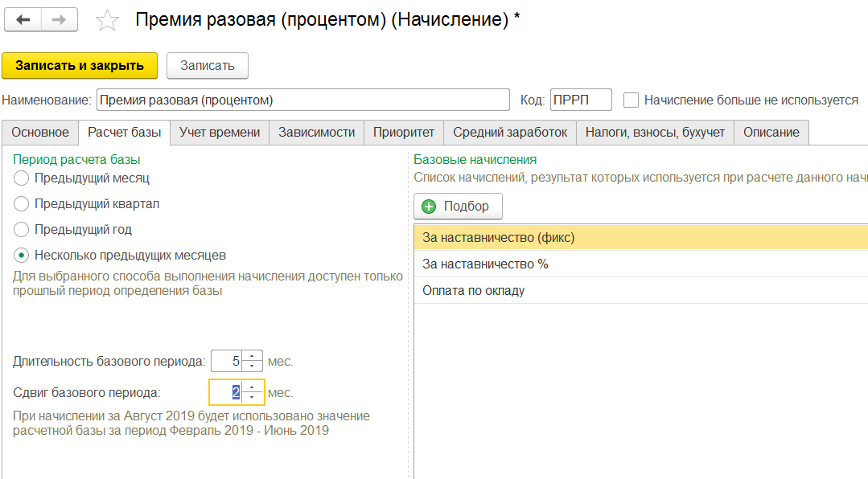Choose the Предыдущий год radio option
This screenshot has width=868, height=479.
pyautogui.click(x=22, y=230)
